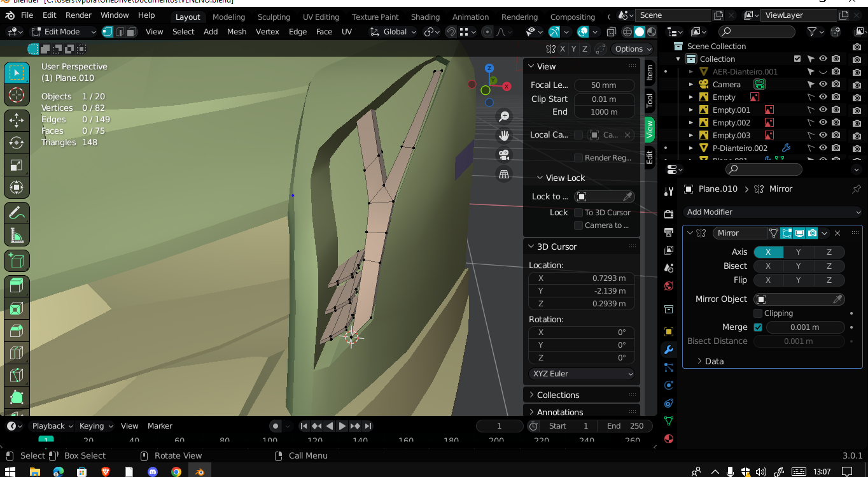Open the Material properties tab
This screenshot has width=868, height=477.
(669, 439)
